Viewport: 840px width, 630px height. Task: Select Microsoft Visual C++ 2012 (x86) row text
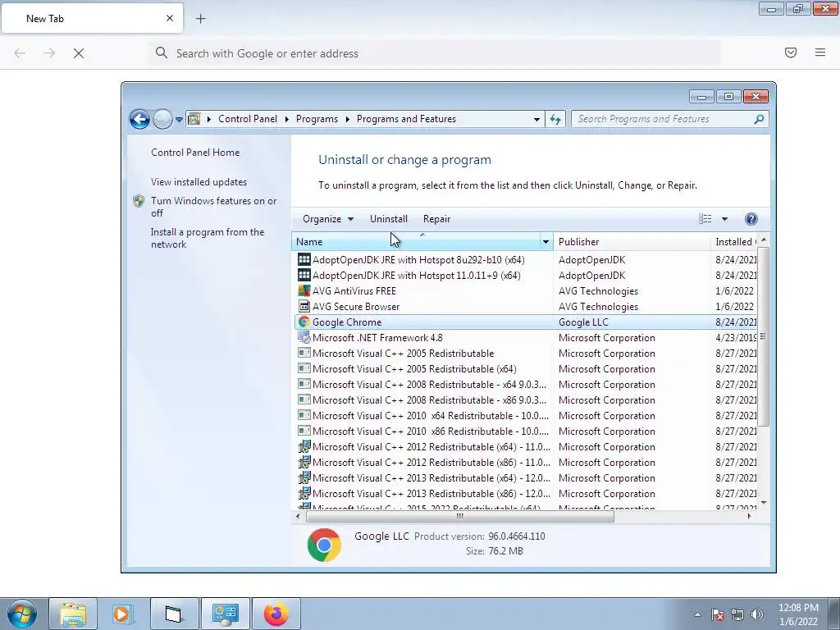tap(431, 463)
